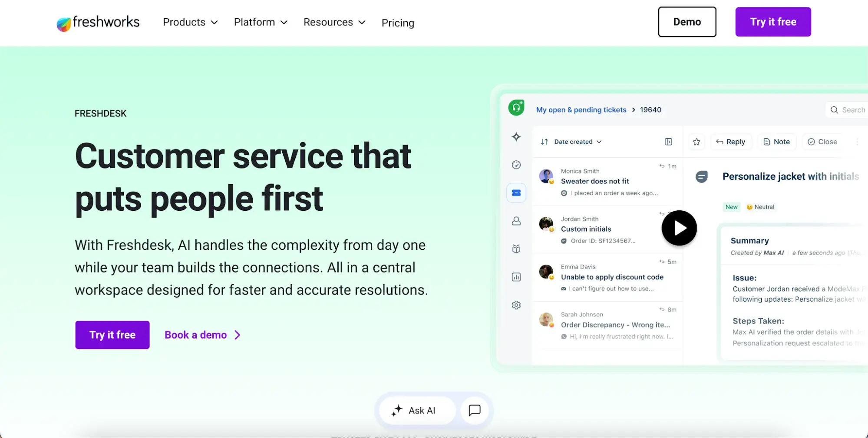
Task: Click the Reply button
Action: (731, 142)
